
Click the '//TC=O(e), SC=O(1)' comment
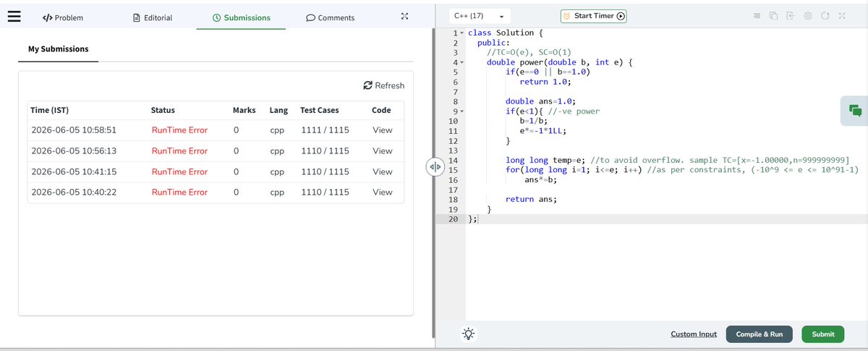[x=529, y=53]
